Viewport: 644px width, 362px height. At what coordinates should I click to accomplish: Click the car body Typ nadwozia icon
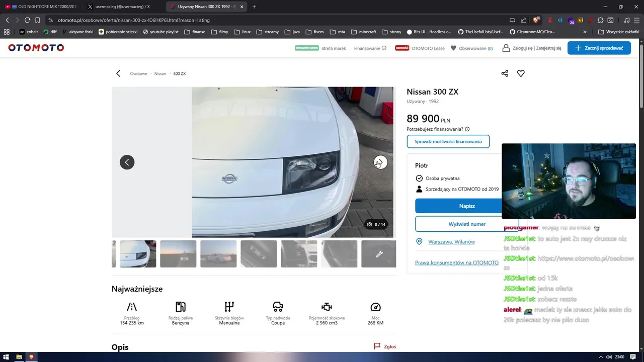[x=278, y=307]
